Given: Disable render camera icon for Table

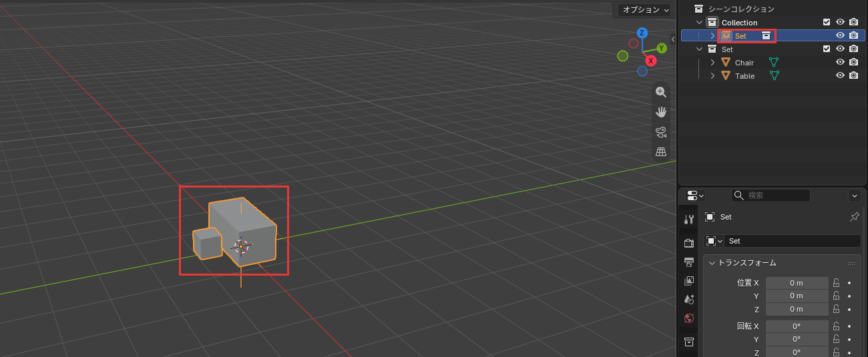Looking at the screenshot, I should [853, 75].
